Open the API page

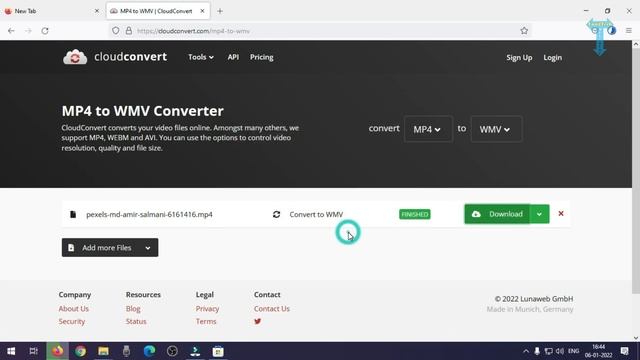[233, 57]
